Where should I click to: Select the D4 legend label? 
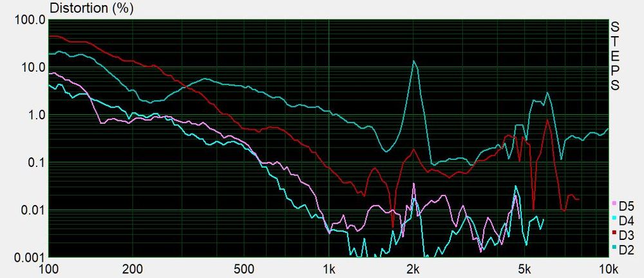tap(626, 220)
